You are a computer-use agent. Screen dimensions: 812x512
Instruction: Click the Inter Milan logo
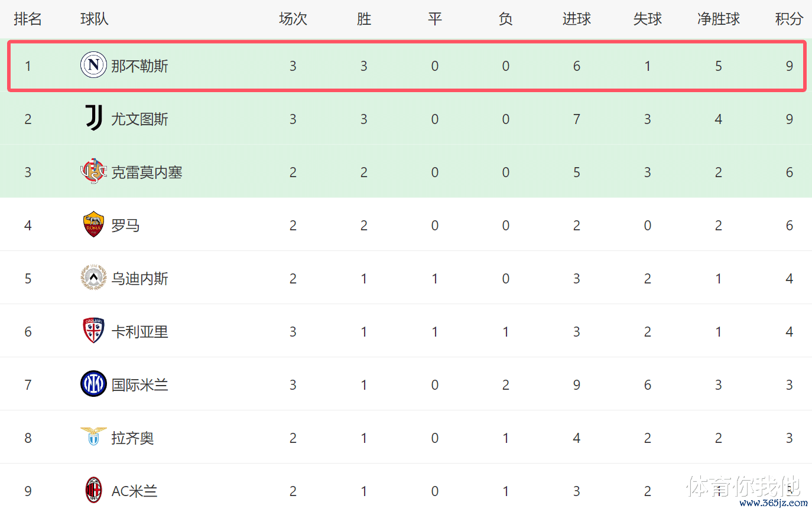click(93, 384)
